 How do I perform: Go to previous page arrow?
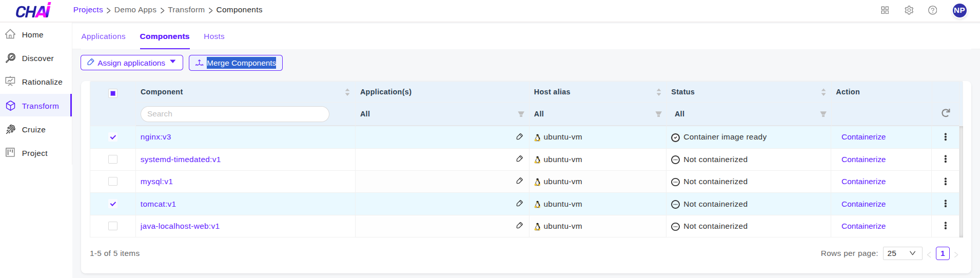pyautogui.click(x=929, y=254)
